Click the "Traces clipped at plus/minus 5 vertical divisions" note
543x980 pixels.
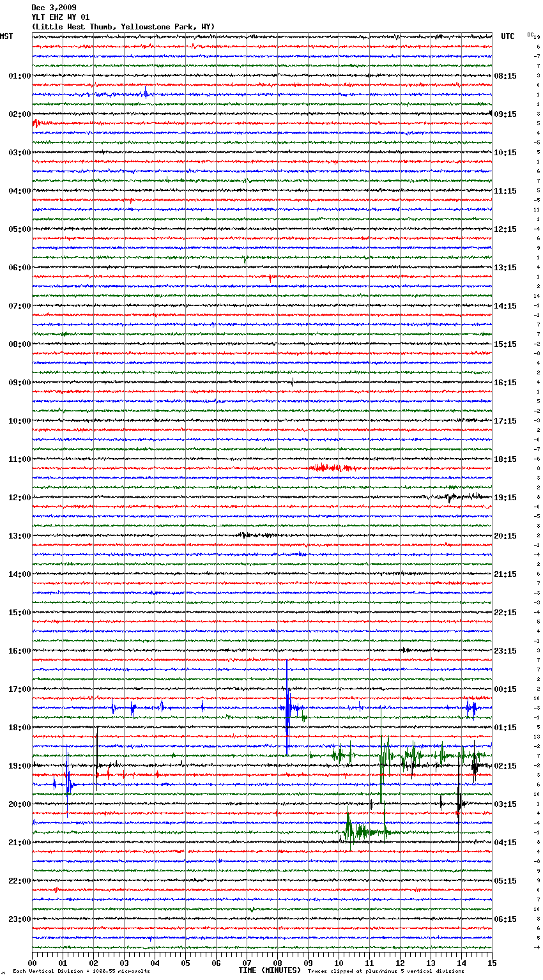click(386, 972)
